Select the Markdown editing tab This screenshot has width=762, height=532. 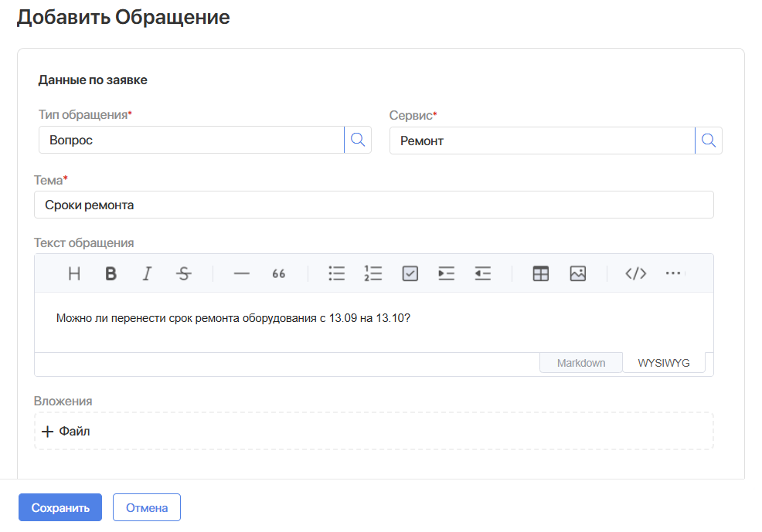[580, 362]
